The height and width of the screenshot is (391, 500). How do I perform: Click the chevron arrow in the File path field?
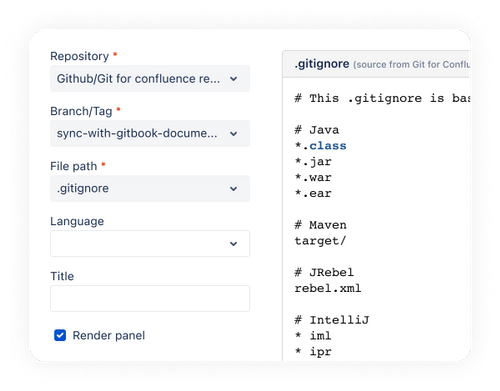[x=233, y=189]
